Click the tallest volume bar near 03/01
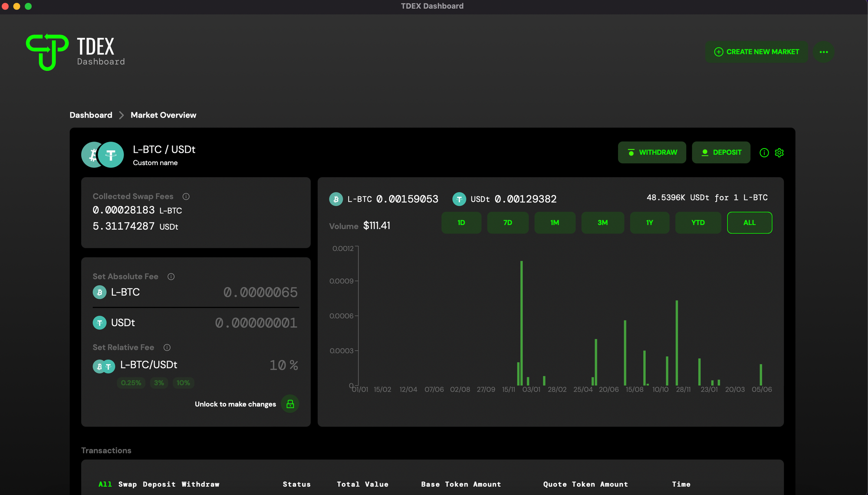Image resolution: width=868 pixels, height=495 pixels. tap(521, 323)
